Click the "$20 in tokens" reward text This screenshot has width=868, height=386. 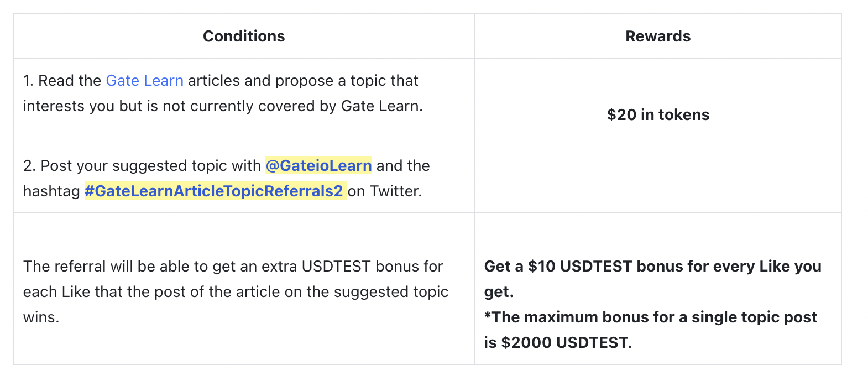point(658,115)
